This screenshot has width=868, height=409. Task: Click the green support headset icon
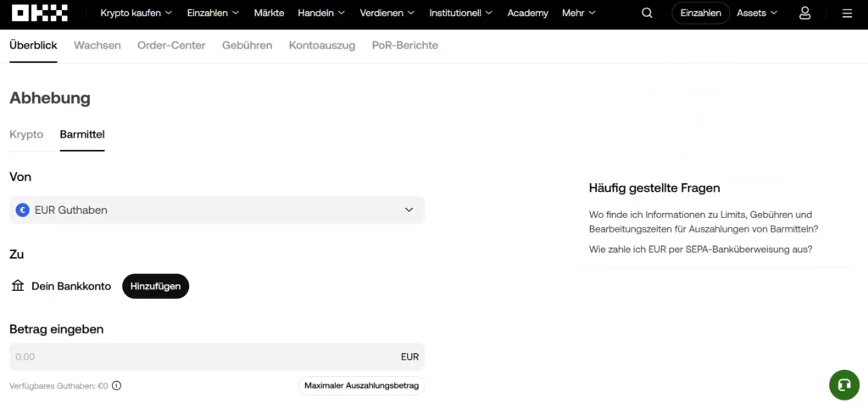coord(843,384)
